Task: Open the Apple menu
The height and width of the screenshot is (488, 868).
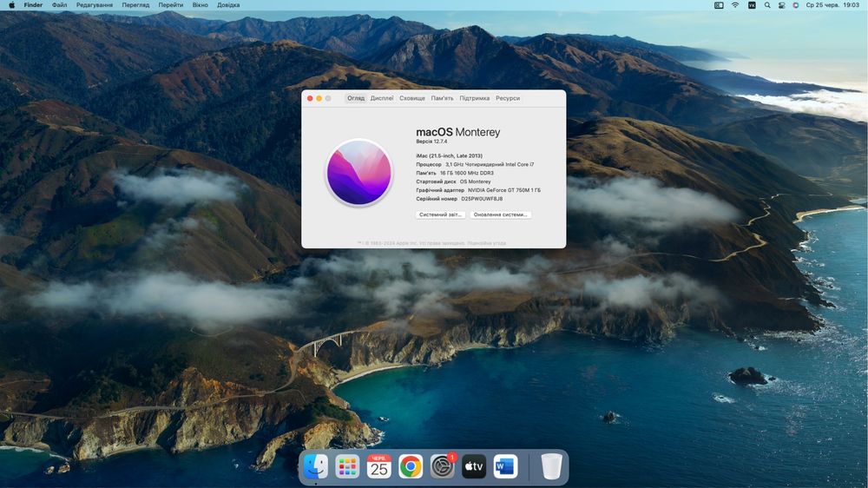Action: point(11,5)
